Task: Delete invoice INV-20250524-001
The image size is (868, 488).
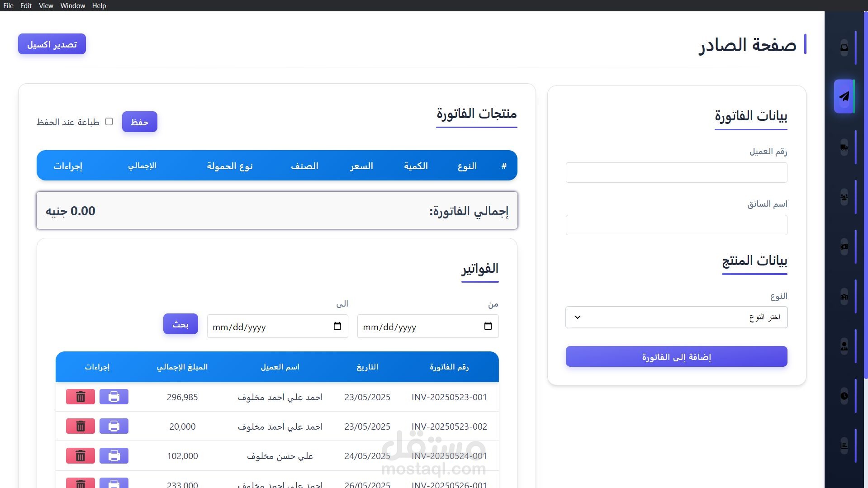Action: click(x=81, y=455)
